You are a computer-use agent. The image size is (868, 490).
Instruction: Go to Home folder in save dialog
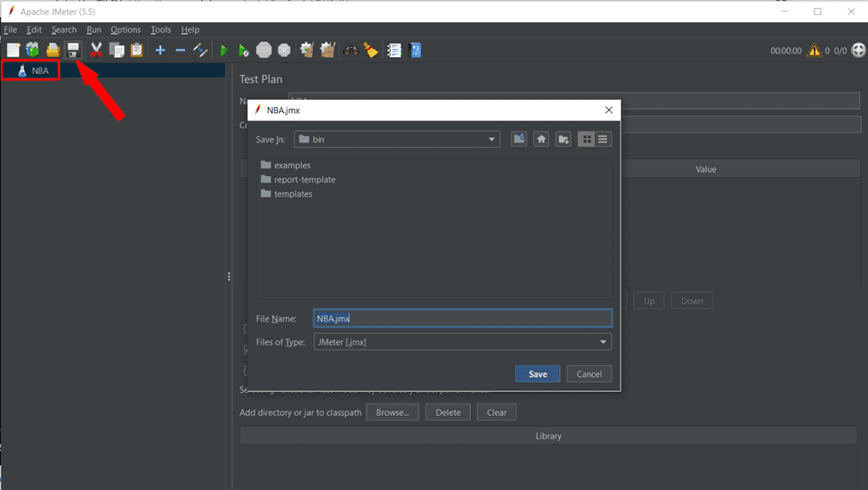click(x=541, y=139)
